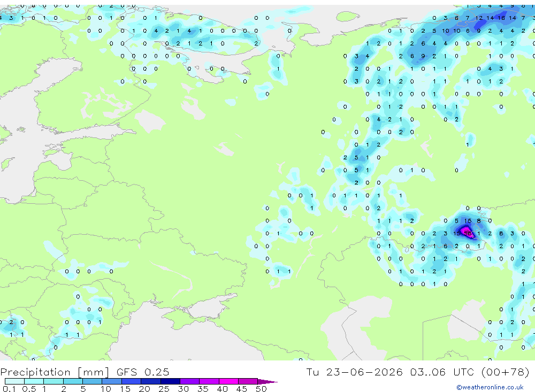Pick the legend swatch between 30 and 35
The width and height of the screenshot is (535, 392).
pyautogui.click(x=190, y=381)
